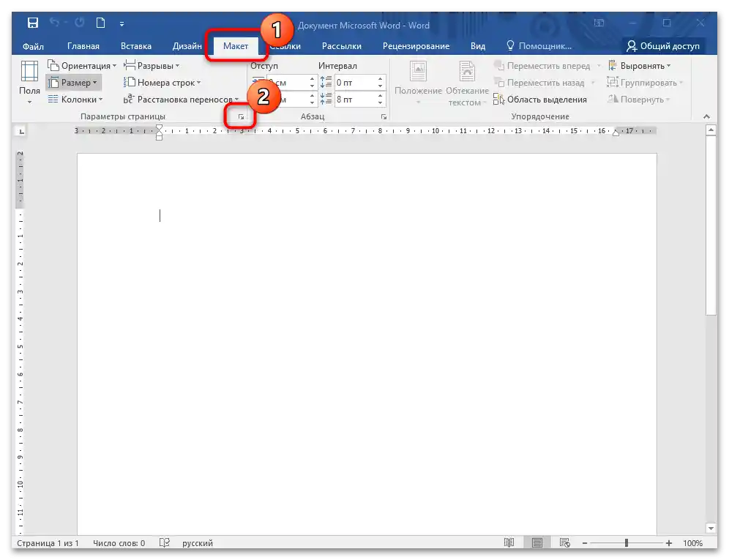The width and height of the screenshot is (729, 560).
Task: Switch to the Дизайн tab
Action: pyautogui.click(x=187, y=46)
